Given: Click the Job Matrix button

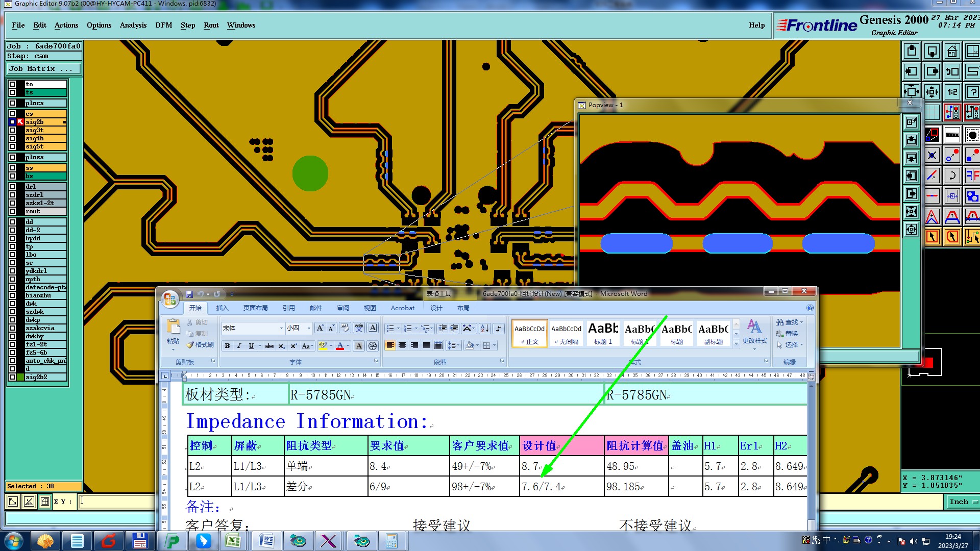Looking at the screenshot, I should pos(43,68).
